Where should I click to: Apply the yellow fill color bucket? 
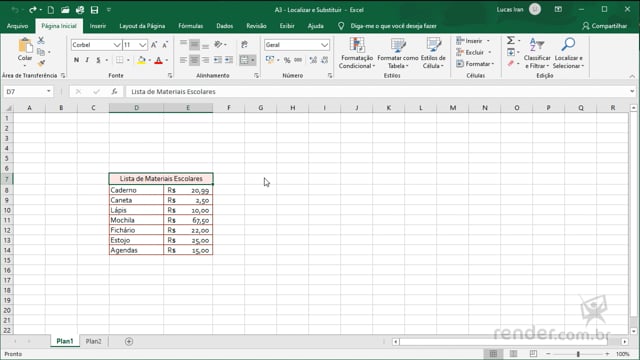[x=141, y=60]
